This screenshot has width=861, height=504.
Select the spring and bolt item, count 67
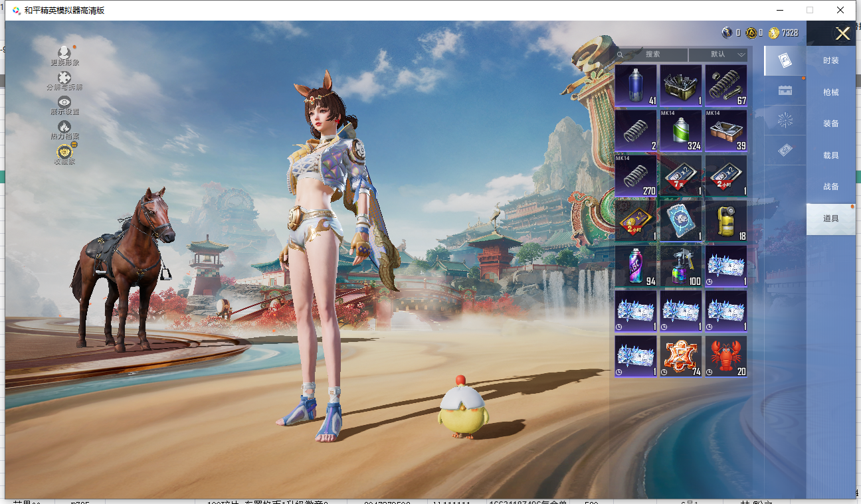coord(726,85)
